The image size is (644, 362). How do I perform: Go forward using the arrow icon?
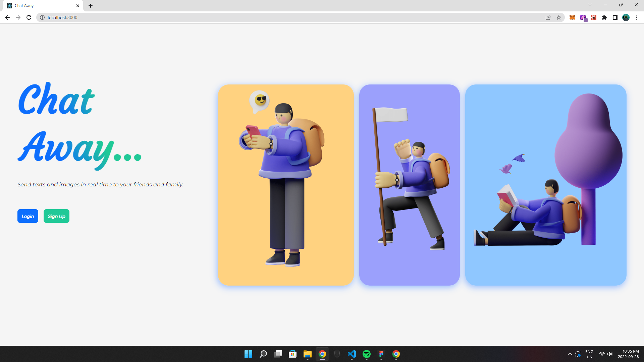(x=18, y=17)
